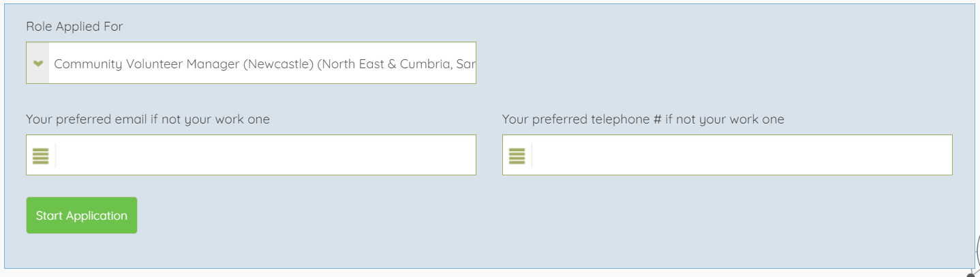Click the lines icon in preferred email field
Screen dimensions: 980x277
click(x=41, y=156)
